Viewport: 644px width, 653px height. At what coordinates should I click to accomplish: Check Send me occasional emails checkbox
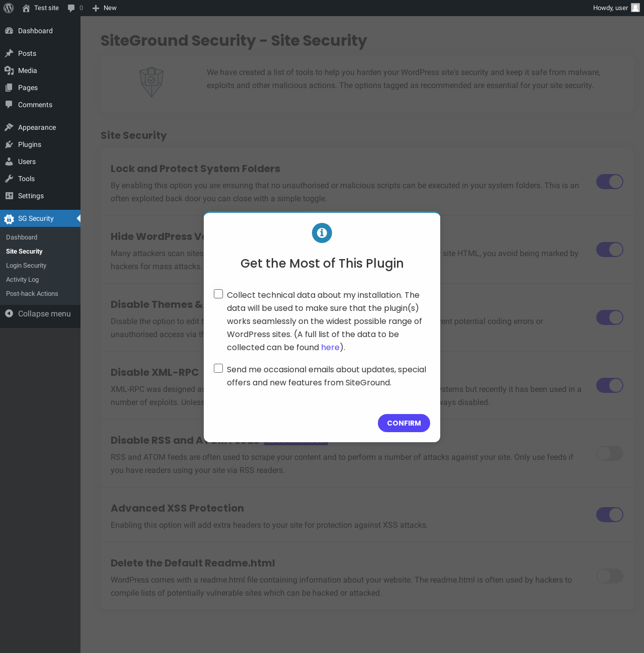pos(218,368)
